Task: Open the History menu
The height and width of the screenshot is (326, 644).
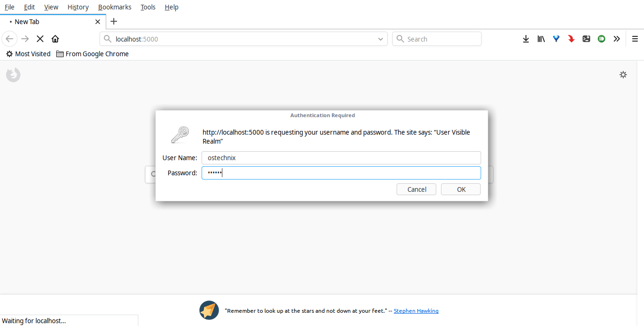Action: click(78, 7)
